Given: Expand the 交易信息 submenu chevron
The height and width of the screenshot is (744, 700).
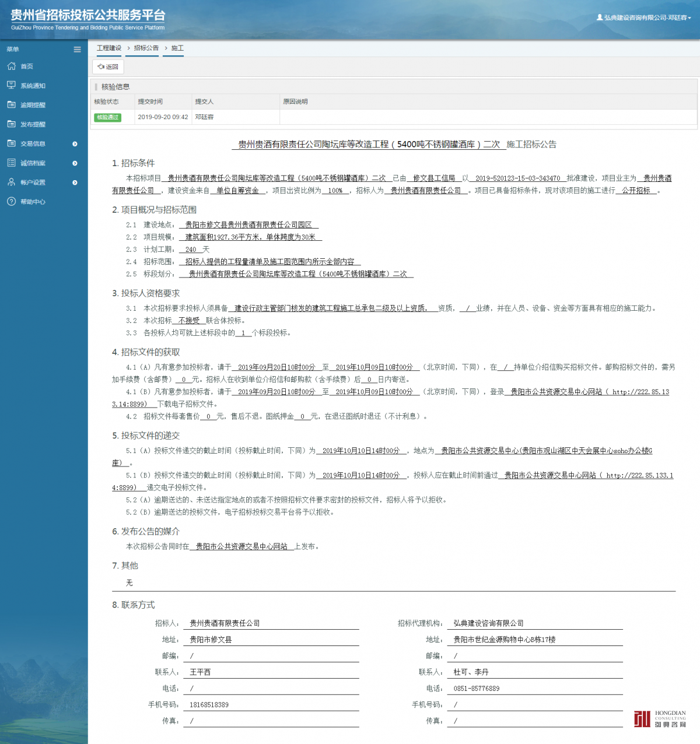Looking at the screenshot, I should pyautogui.click(x=74, y=143).
